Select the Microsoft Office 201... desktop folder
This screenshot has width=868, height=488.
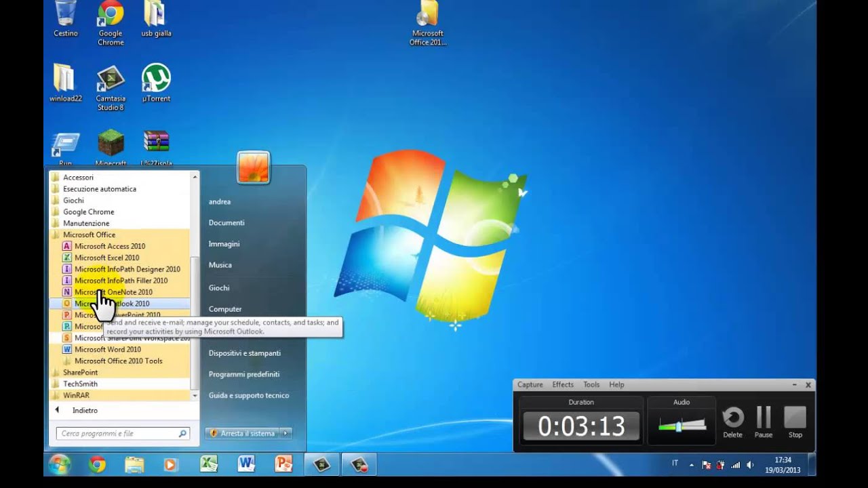428,24
